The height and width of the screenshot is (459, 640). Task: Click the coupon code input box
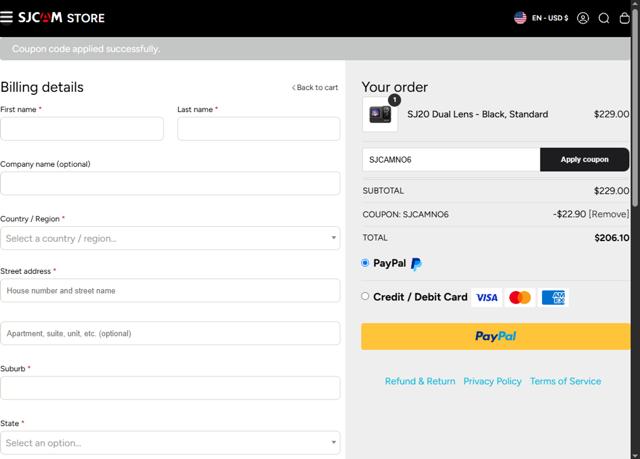pos(451,160)
